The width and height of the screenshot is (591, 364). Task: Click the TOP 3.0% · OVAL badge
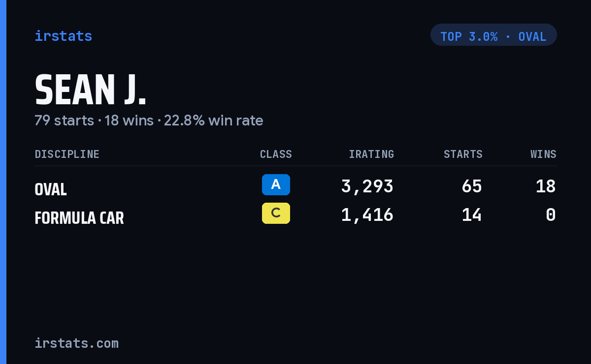(x=493, y=35)
